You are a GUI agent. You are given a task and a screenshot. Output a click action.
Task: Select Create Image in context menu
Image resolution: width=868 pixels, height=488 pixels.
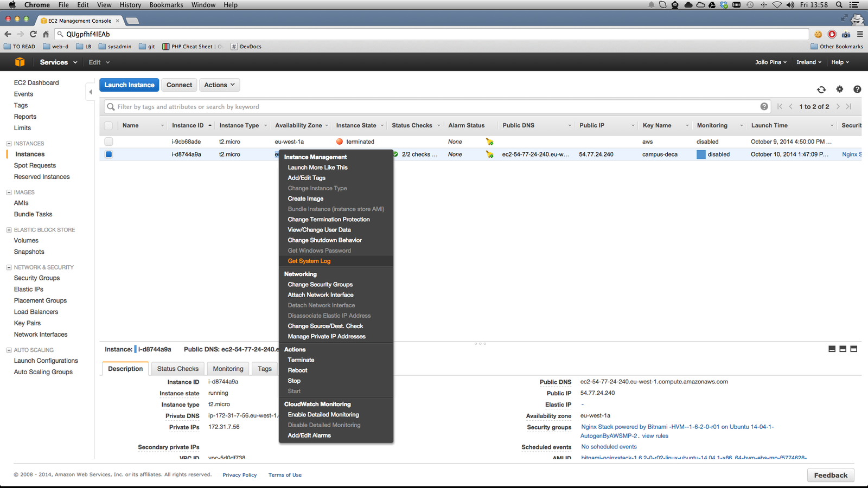305,198
